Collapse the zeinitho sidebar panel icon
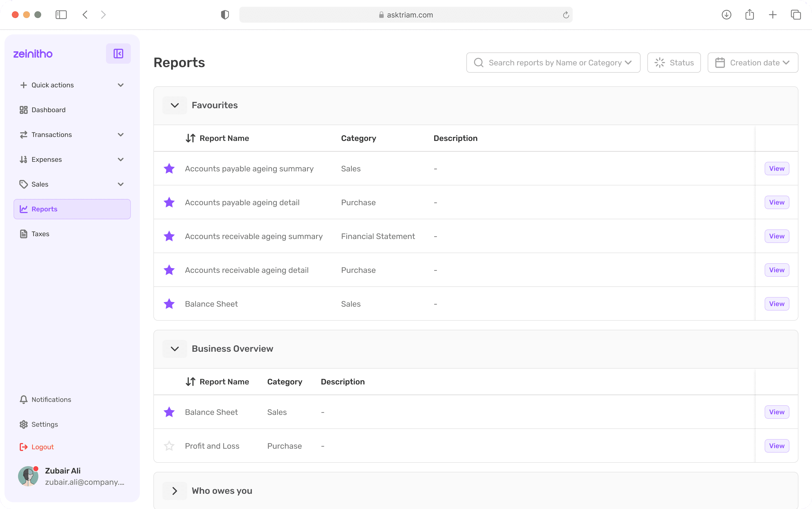This screenshot has height=509, width=812. click(x=118, y=54)
